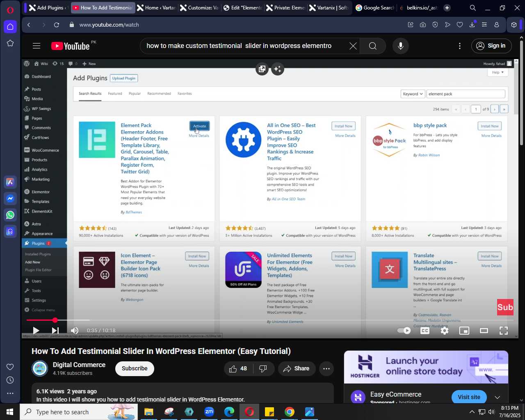Open the Hostinger ad banner image
Viewport: 525px width, 420px height.
426,367
